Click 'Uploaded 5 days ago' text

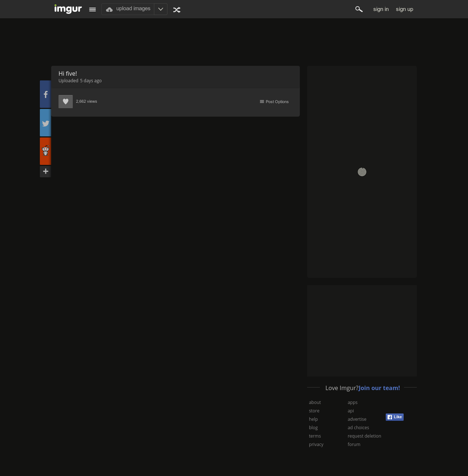point(80,80)
